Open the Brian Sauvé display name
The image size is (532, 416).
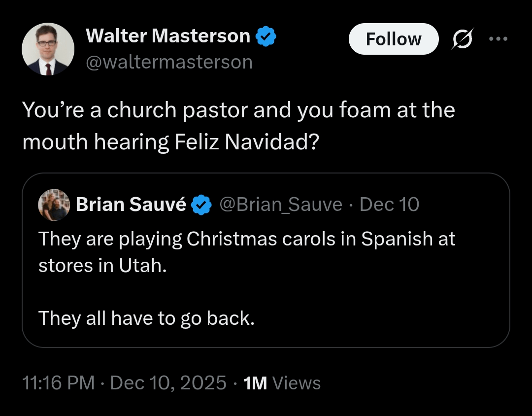pos(131,205)
